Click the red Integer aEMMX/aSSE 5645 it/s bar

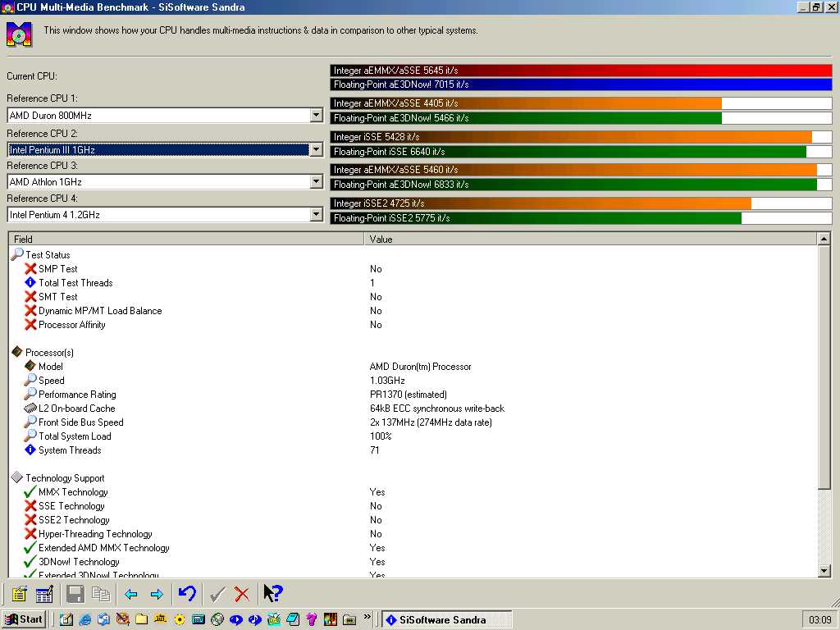point(582,71)
